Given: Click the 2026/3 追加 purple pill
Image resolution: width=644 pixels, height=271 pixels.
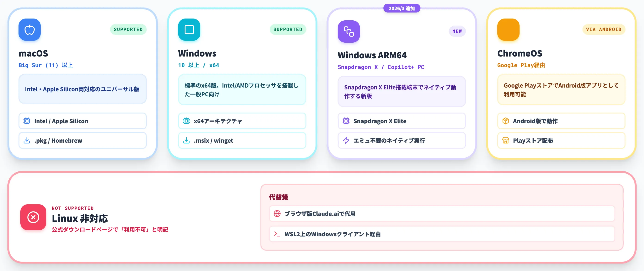Looking at the screenshot, I should (x=402, y=8).
